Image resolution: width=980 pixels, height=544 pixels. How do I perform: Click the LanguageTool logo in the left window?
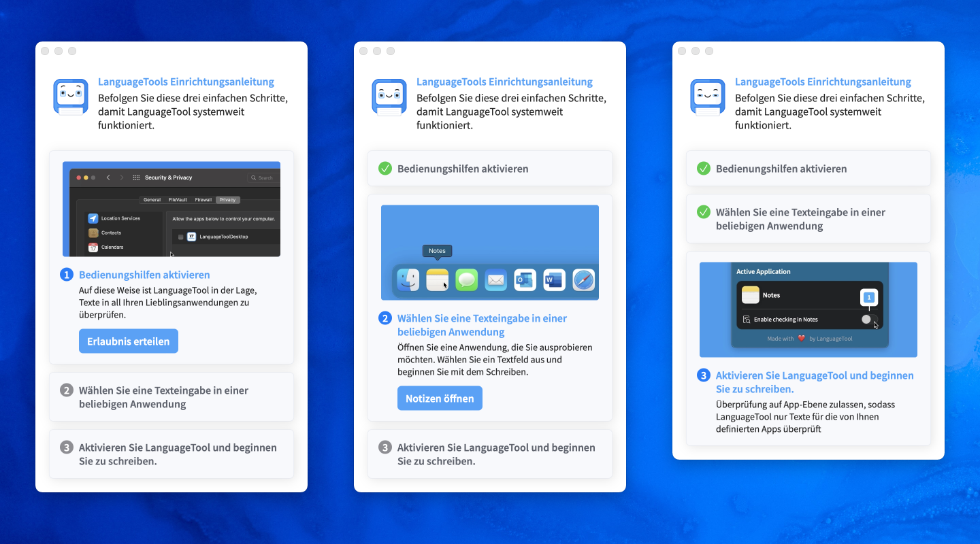(71, 97)
